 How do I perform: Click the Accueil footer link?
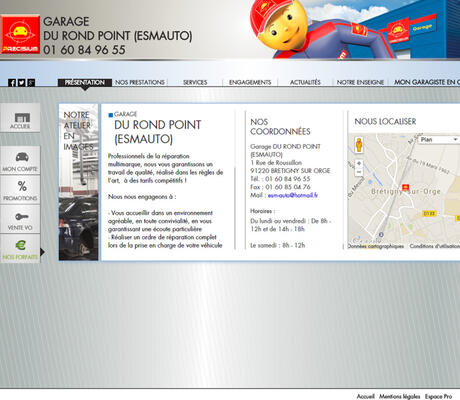click(x=366, y=396)
